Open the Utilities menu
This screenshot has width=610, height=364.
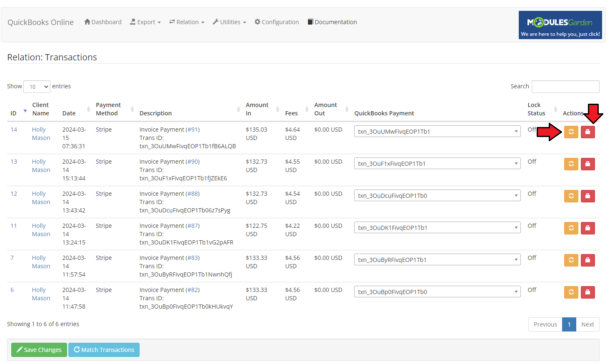(x=230, y=22)
